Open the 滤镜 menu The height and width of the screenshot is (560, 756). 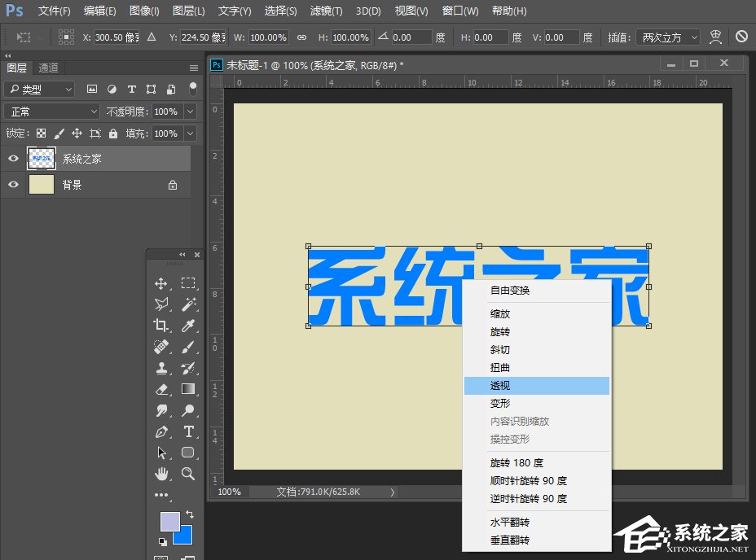(325, 11)
